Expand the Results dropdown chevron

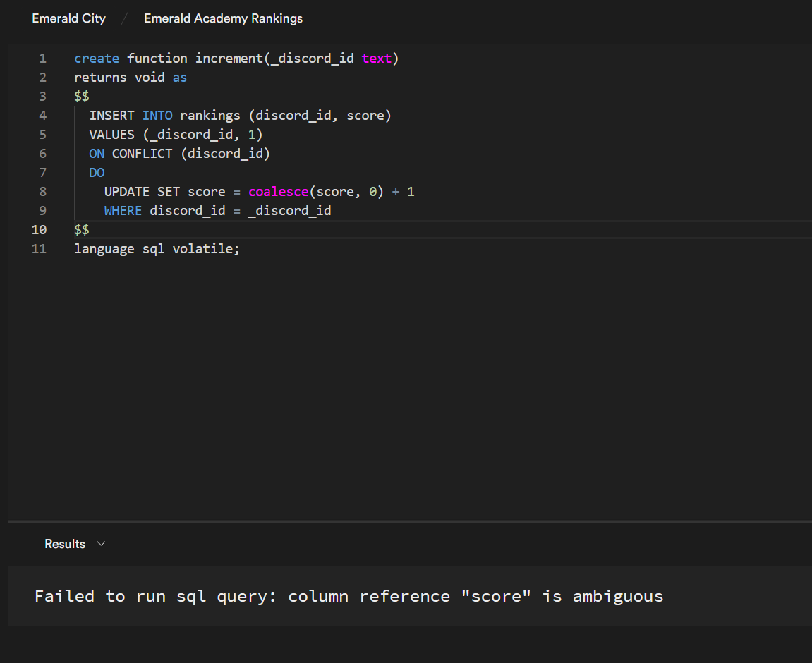pyautogui.click(x=102, y=543)
